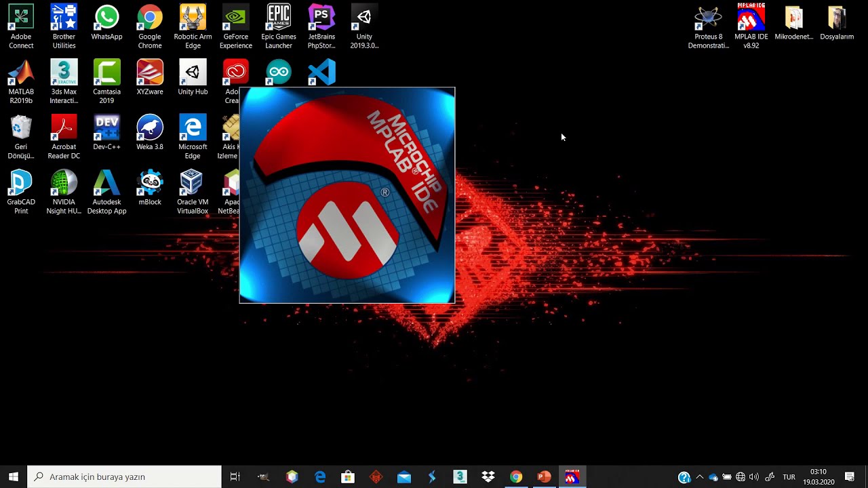
Task: Select the Unity Hub desktop icon
Action: point(193,78)
